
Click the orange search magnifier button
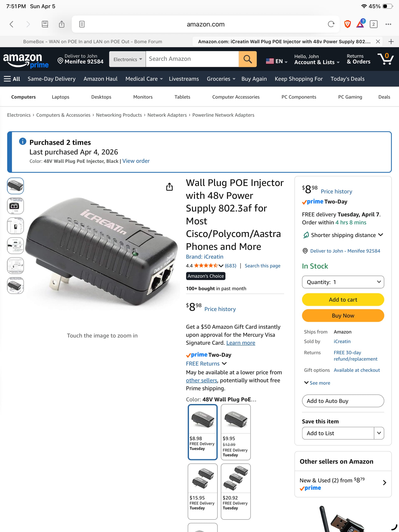pos(247,59)
